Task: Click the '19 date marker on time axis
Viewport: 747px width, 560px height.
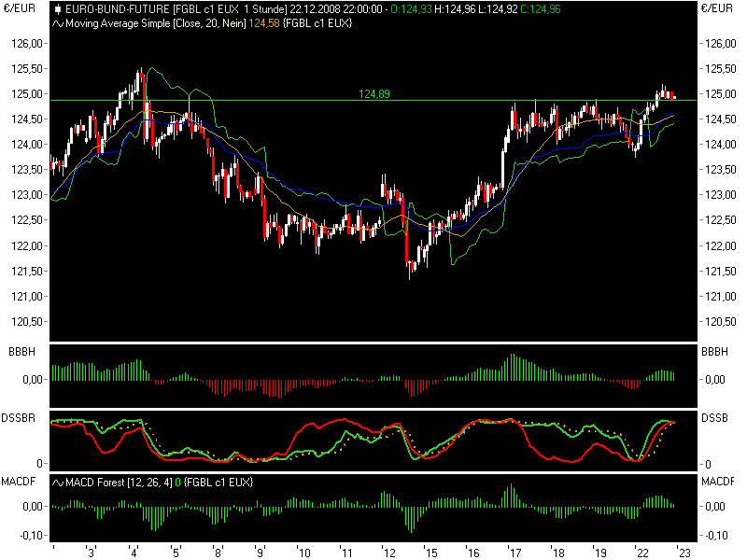Action: [599, 553]
